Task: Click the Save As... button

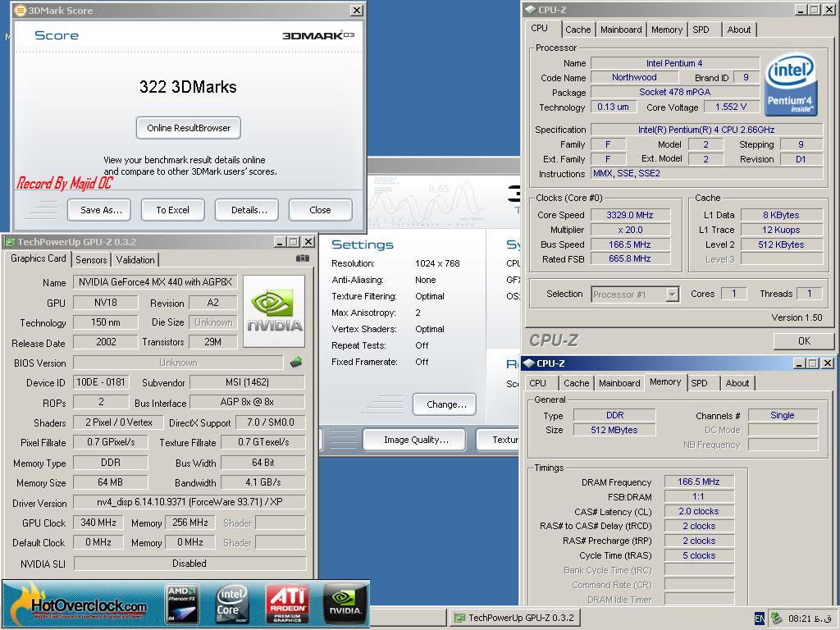Action: [101, 210]
